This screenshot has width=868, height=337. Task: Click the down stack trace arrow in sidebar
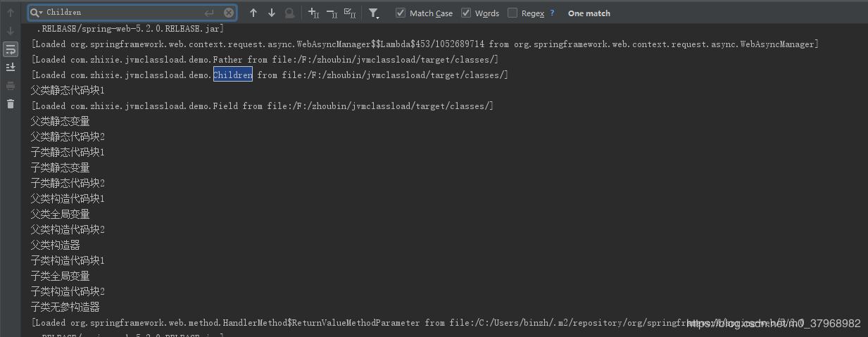pyautogui.click(x=10, y=31)
